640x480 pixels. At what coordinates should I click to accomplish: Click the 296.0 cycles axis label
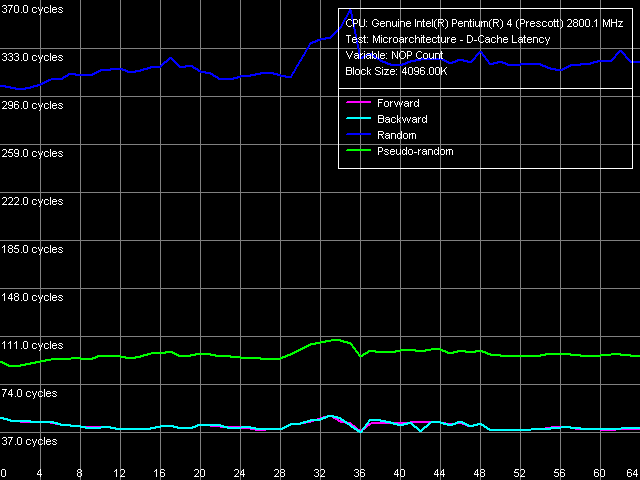[32, 105]
